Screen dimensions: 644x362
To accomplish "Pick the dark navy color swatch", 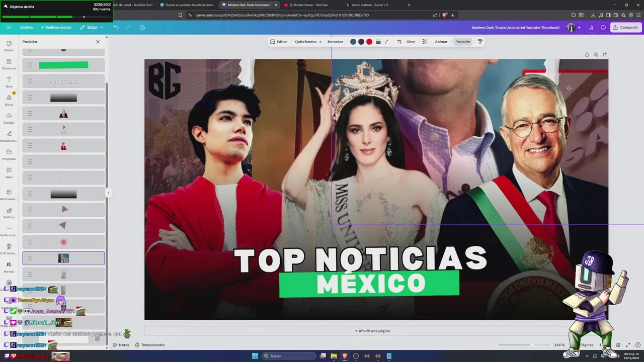I will click(361, 42).
